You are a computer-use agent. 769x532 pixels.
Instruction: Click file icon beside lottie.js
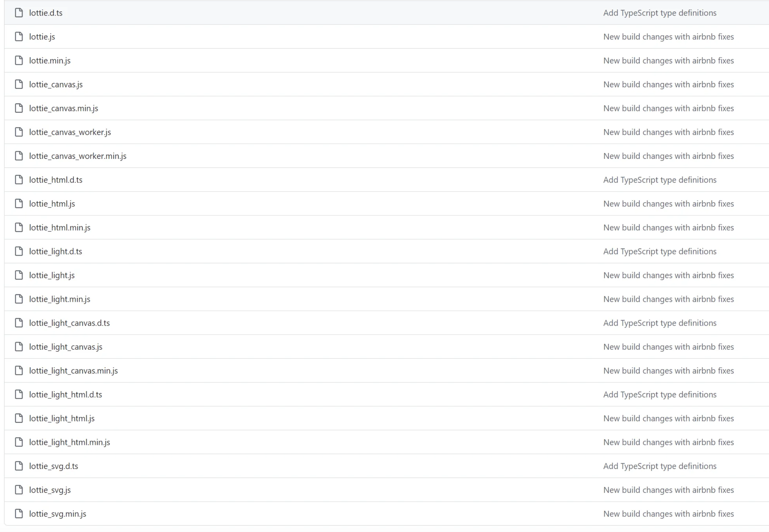[19, 37]
